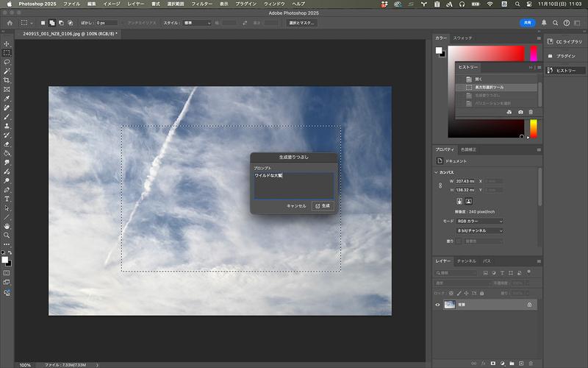Image resolution: width=588 pixels, height=368 pixels.
Task: Open the モード RGB カラー dropdown
Action: (480, 221)
